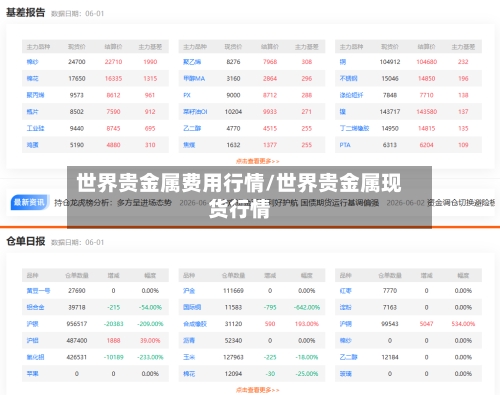The width and height of the screenshot is (500, 395).
Task: Open the 沥青 warehouse receipt link
Action: pos(189,341)
